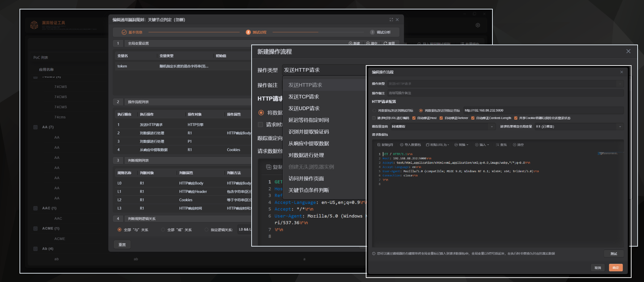Click the 查找 search icon in editor toolbar
The width and height of the screenshot is (644, 282).
point(497,145)
